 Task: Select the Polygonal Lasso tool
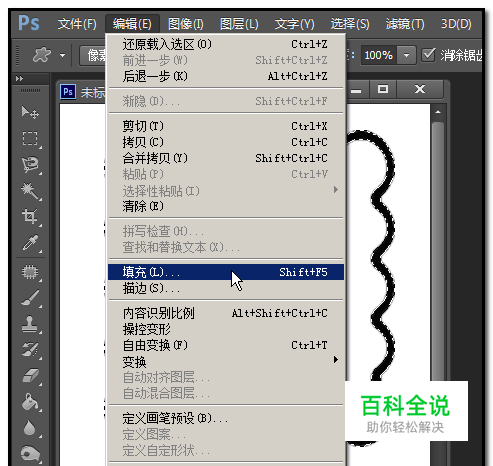(30, 165)
